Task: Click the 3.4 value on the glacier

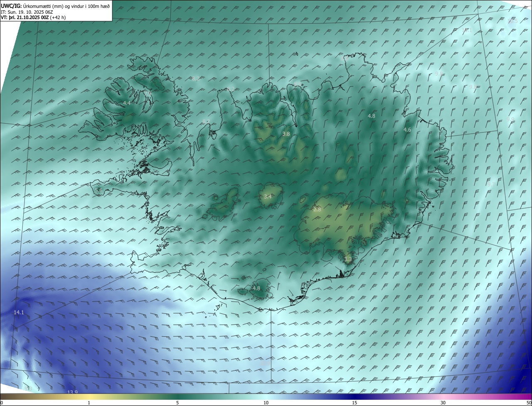Action: (268, 196)
